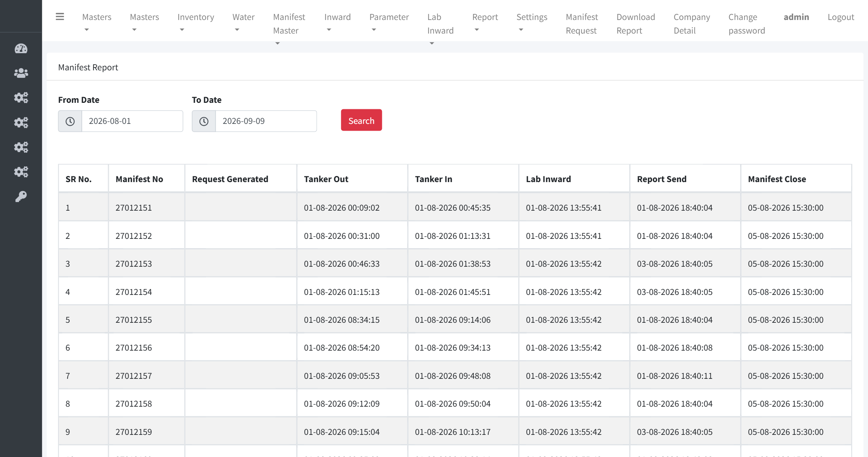Screen dimensions: 868x457
Task: Click Tanker Out time 01-08-2026 00:09:02
Action: tap(341, 208)
